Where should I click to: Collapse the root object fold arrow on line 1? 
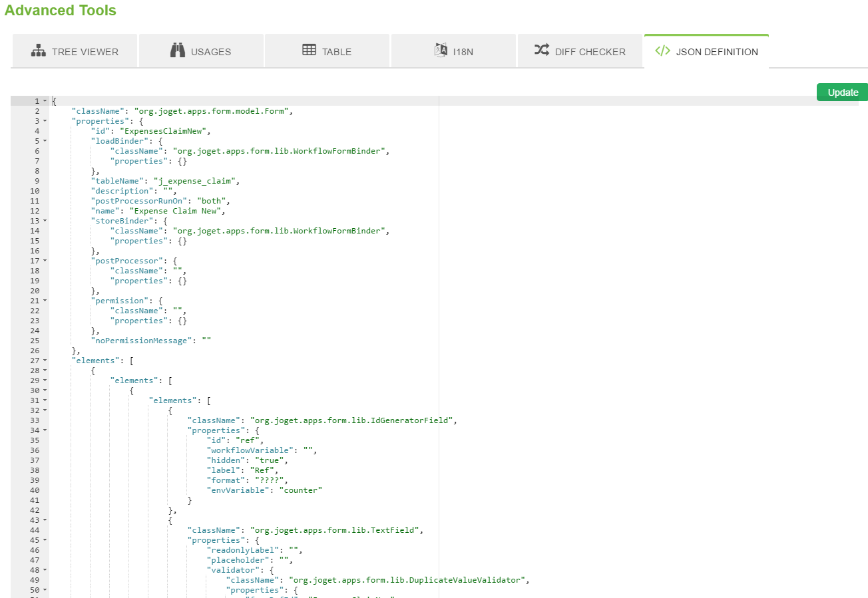pyautogui.click(x=45, y=101)
